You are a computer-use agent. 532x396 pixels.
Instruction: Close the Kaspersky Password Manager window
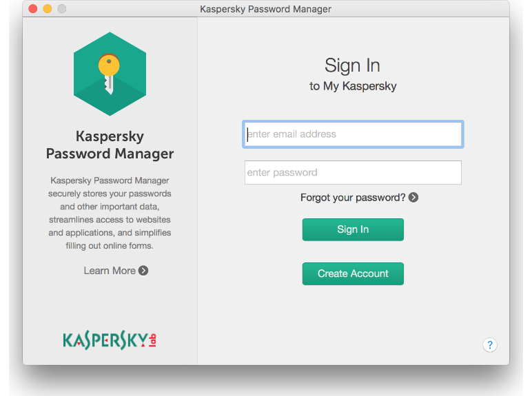tap(32, 9)
